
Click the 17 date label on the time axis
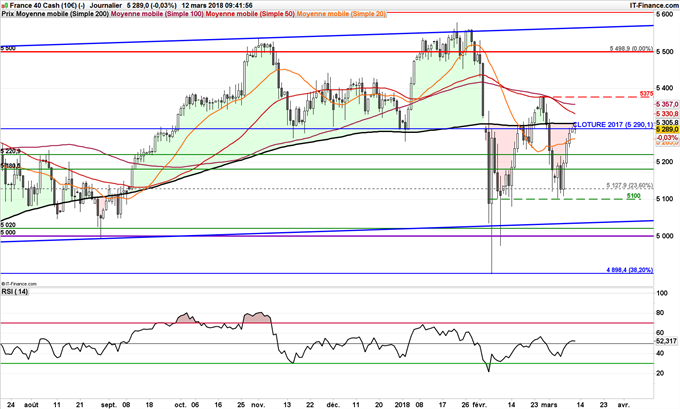click(x=442, y=405)
